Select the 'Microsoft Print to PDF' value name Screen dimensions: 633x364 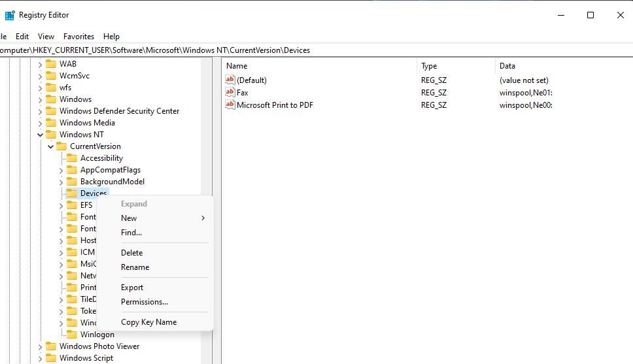275,105
